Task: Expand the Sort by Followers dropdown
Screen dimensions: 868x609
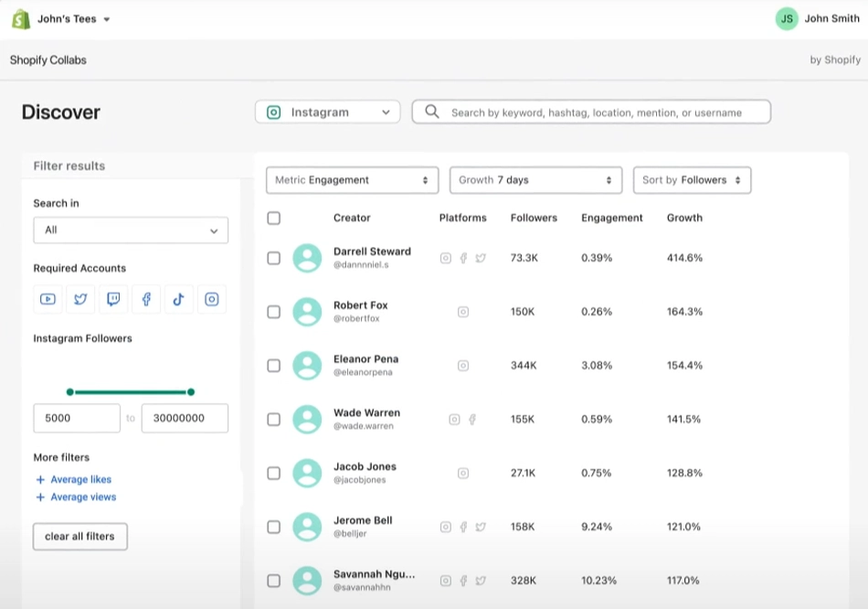Action: click(692, 180)
